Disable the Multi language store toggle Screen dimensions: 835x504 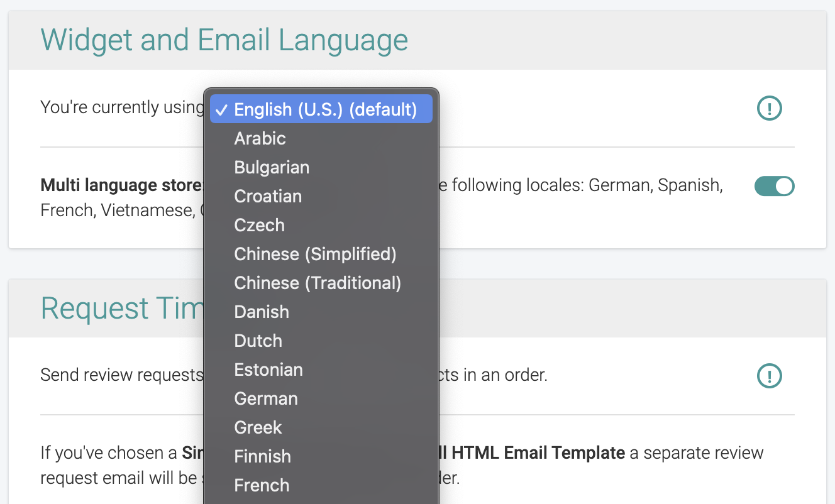[x=774, y=187]
